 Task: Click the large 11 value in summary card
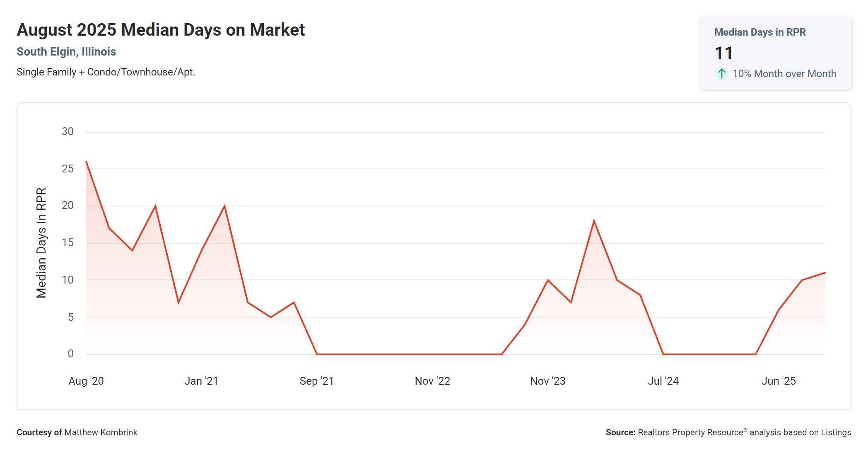723,53
